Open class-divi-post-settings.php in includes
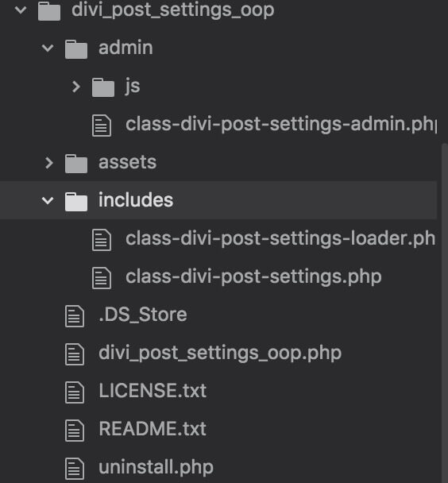The width and height of the screenshot is (448, 483). [x=253, y=277]
